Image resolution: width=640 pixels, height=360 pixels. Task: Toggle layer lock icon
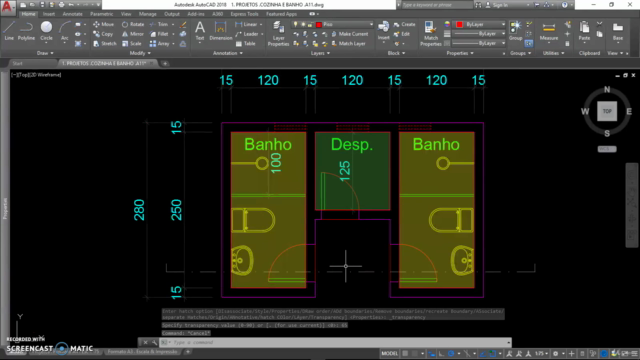click(310, 24)
